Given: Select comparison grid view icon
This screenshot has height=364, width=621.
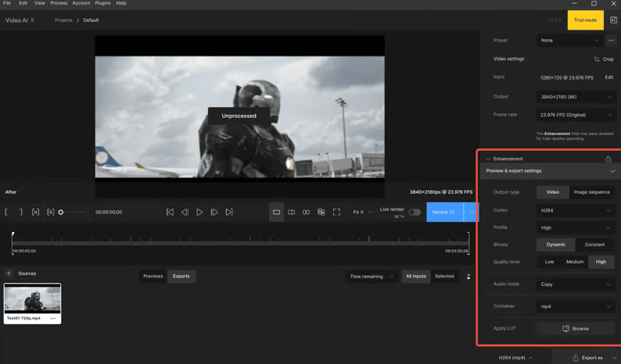Looking at the screenshot, I should [321, 212].
